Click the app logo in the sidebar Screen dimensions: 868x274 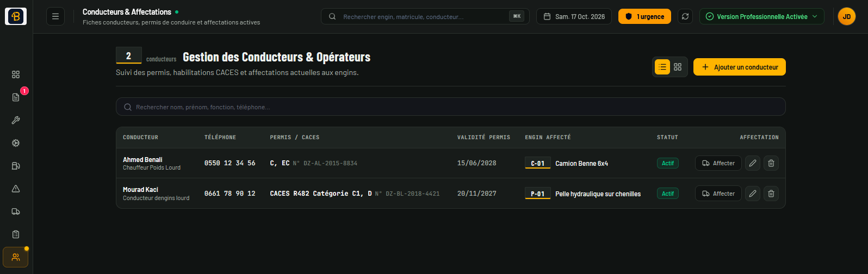[x=16, y=16]
